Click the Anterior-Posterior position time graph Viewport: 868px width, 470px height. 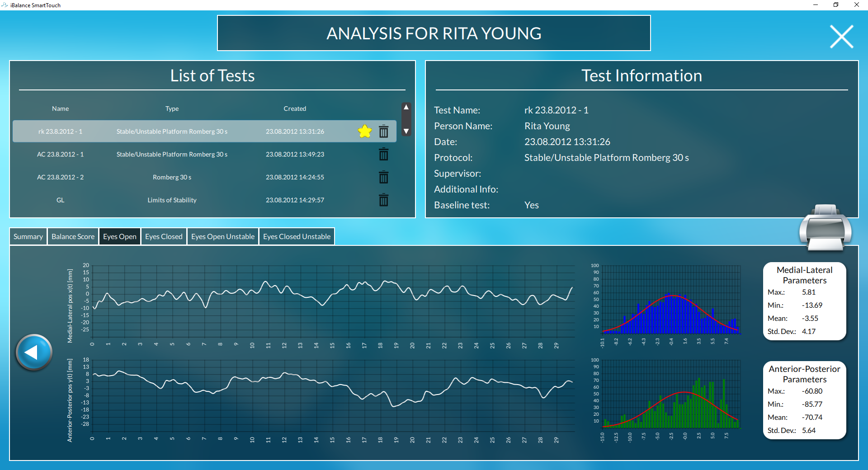click(x=333, y=395)
